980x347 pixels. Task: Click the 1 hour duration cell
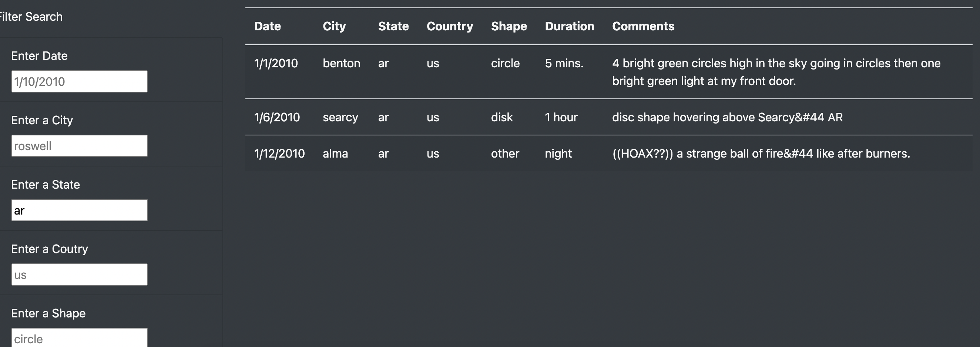561,117
